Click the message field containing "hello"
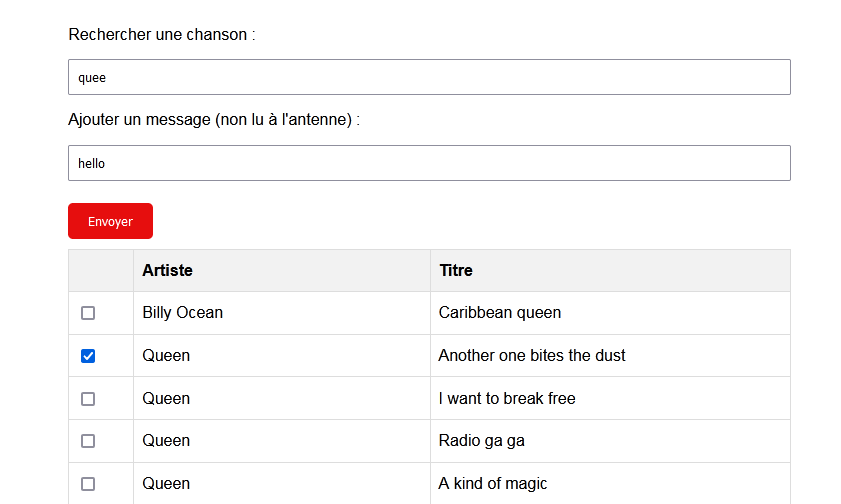The height and width of the screenshot is (504, 841). point(429,163)
